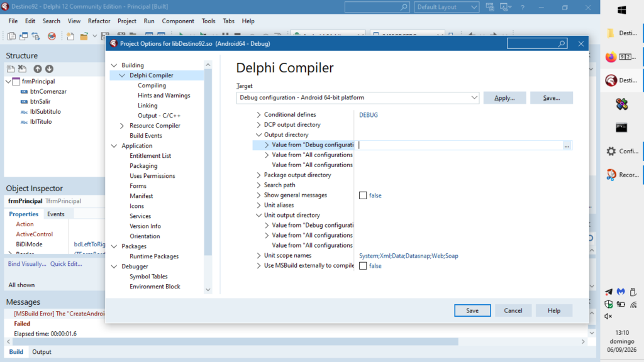The image size is (644, 362).
Task: Click the Toggle Form/Unit toolbar icon
Action: pos(36,36)
